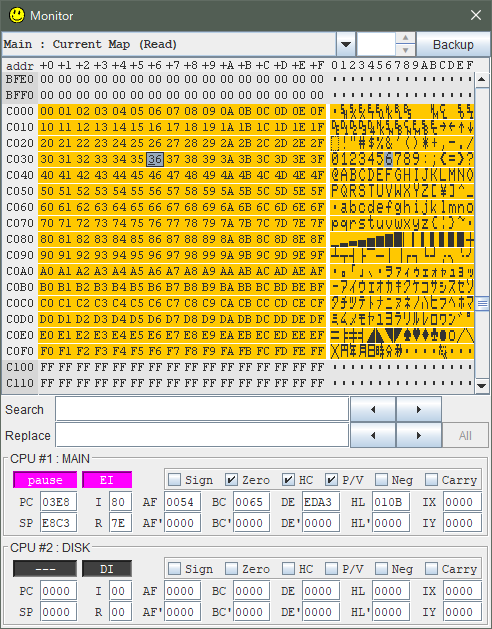Check the DISK CPU HC flag
The image size is (492, 629).
(289, 568)
